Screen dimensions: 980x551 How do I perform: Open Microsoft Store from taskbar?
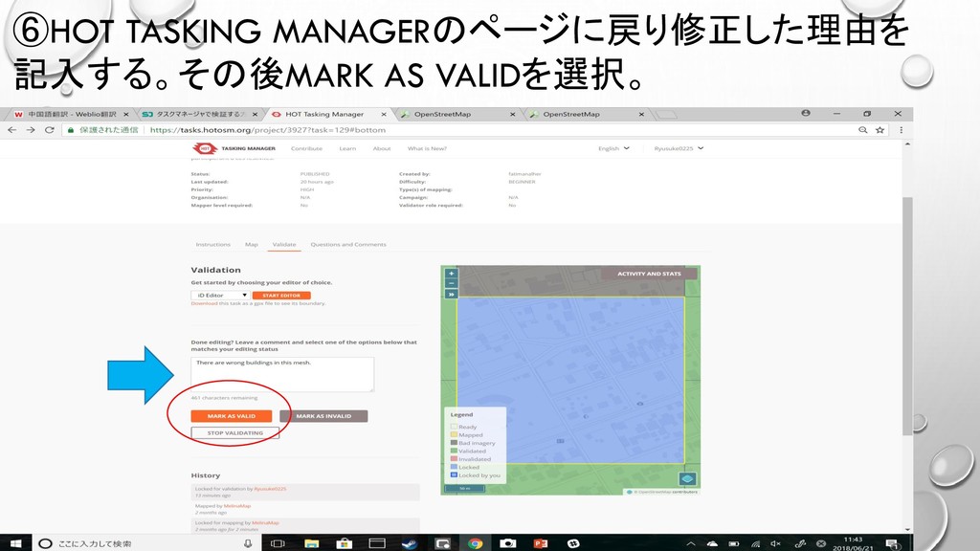(344, 543)
